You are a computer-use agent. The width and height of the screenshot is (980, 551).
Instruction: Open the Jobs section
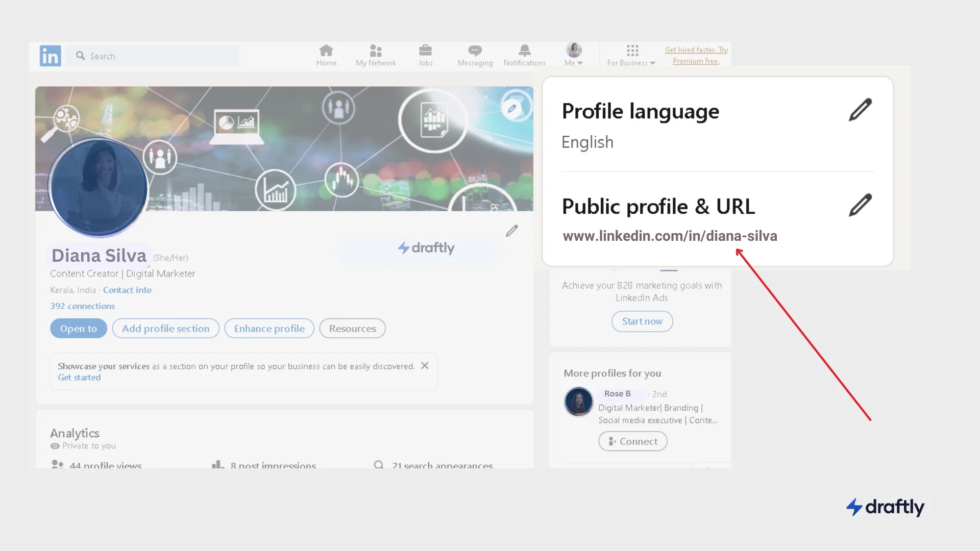click(x=425, y=55)
